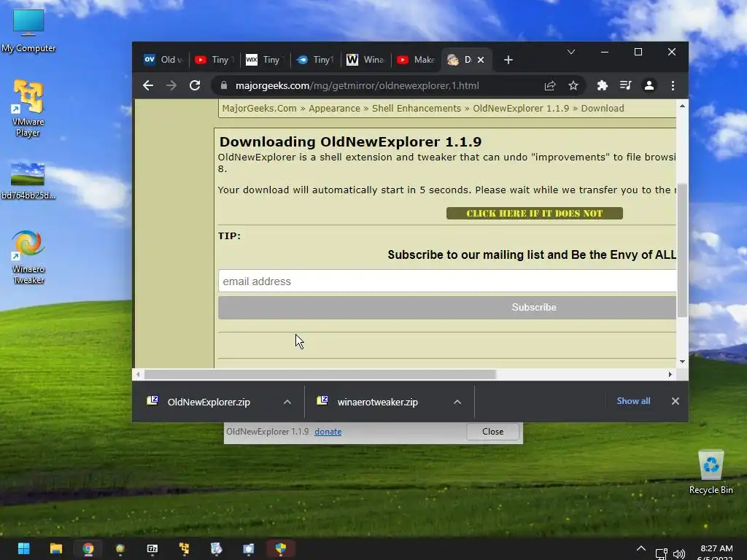Click Close in OldNewExplorer window
The height and width of the screenshot is (560, 747).
pos(492,432)
